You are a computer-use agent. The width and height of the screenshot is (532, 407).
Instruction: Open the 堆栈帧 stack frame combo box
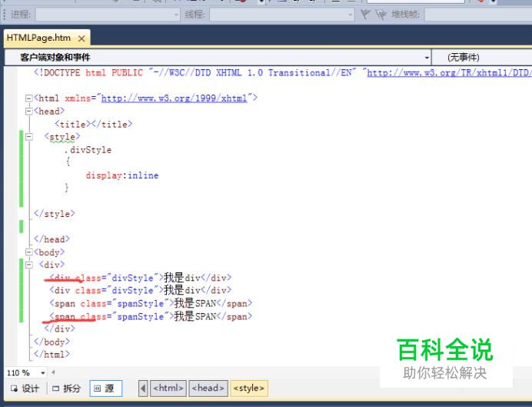[478, 15]
